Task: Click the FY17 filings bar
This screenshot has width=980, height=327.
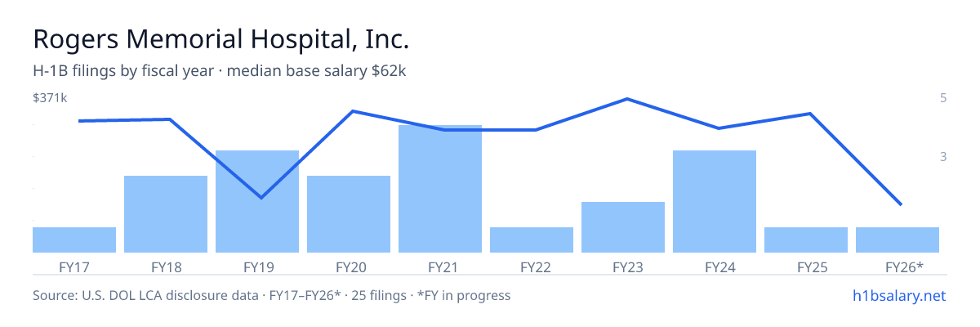Action: click(74, 240)
